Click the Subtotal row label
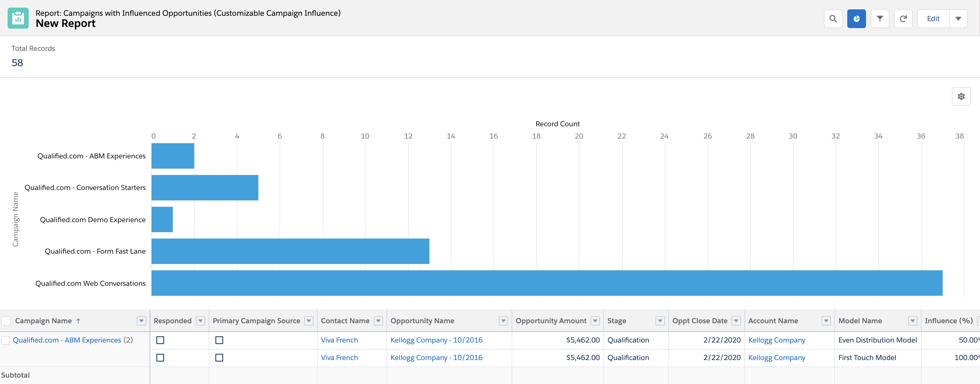The height and width of the screenshot is (384, 980). pyautogui.click(x=15, y=375)
